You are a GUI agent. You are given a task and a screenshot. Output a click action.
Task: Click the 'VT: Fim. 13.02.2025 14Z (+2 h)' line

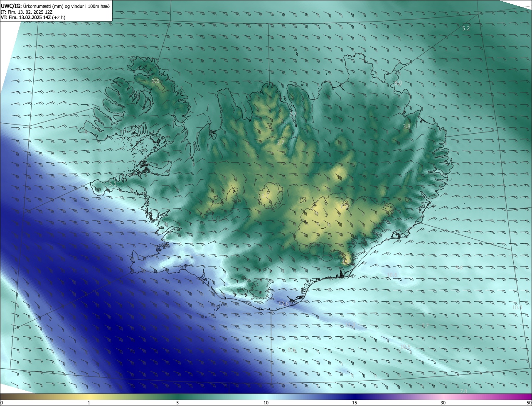[x=33, y=17]
